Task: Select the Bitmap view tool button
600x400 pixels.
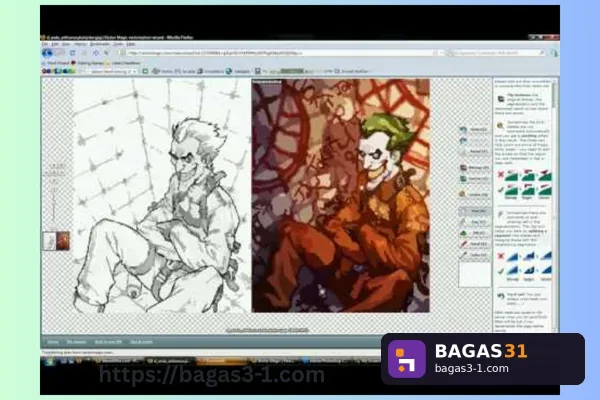Action: coord(474,168)
